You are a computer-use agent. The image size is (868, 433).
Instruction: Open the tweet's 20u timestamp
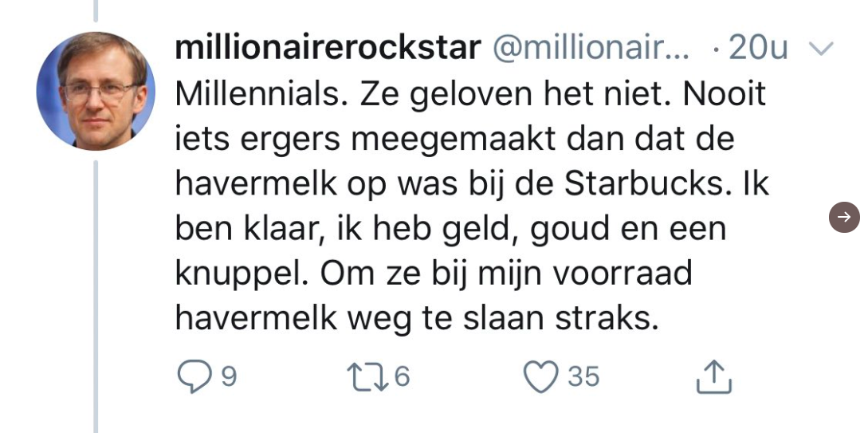point(758,49)
